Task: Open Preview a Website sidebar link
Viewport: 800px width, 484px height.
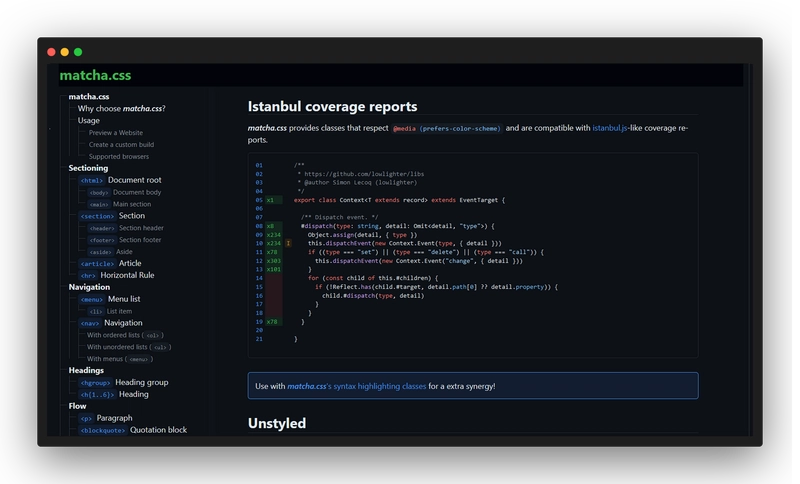Action: 116,133
